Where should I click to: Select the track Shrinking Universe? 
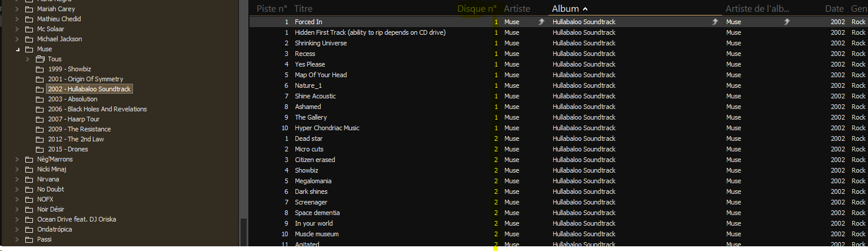(x=321, y=43)
